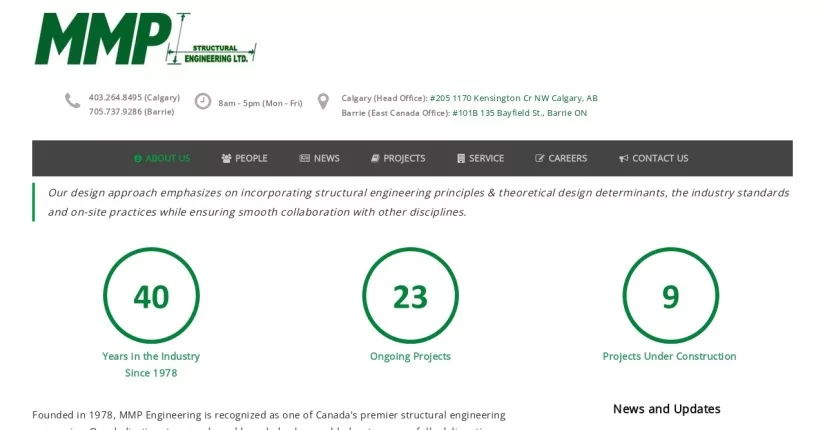Click the 9 Projects Under Construction circle

pyautogui.click(x=670, y=295)
